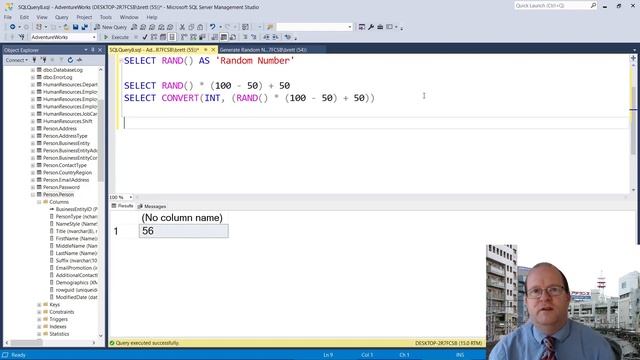The height and width of the screenshot is (360, 640).
Task: Expand the dbo.DatabaseLog table node
Action: tap(33, 70)
